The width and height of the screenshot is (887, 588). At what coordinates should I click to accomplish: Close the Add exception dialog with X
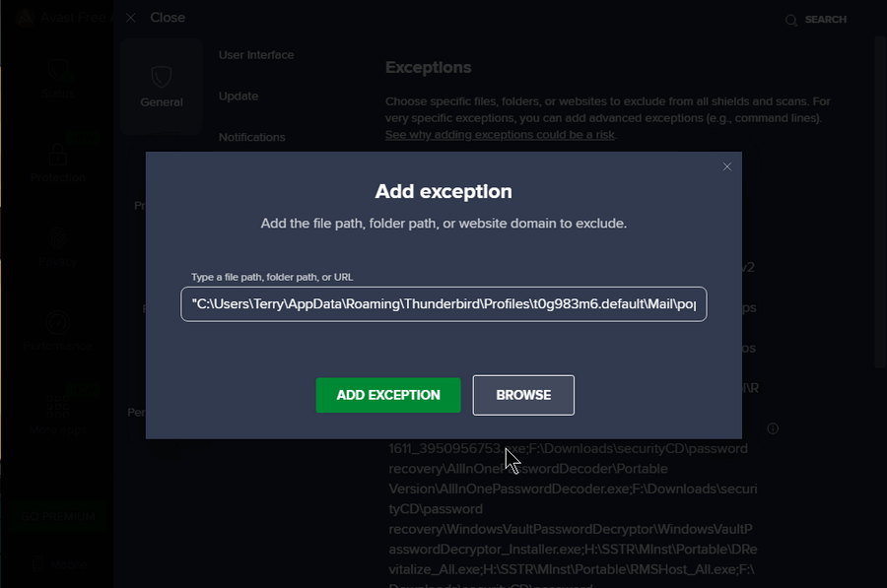coord(727,166)
